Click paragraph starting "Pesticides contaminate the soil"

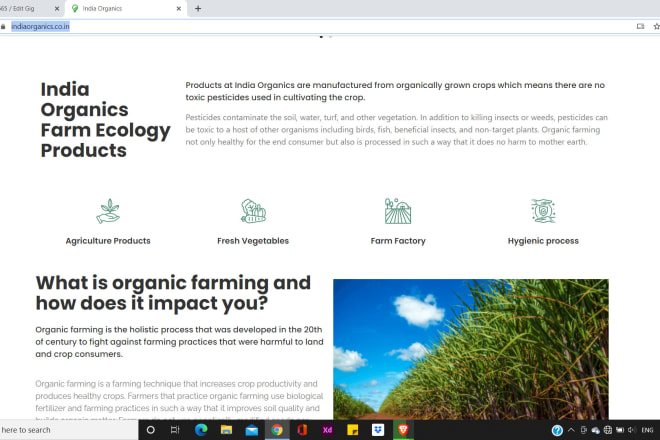[x=397, y=130]
